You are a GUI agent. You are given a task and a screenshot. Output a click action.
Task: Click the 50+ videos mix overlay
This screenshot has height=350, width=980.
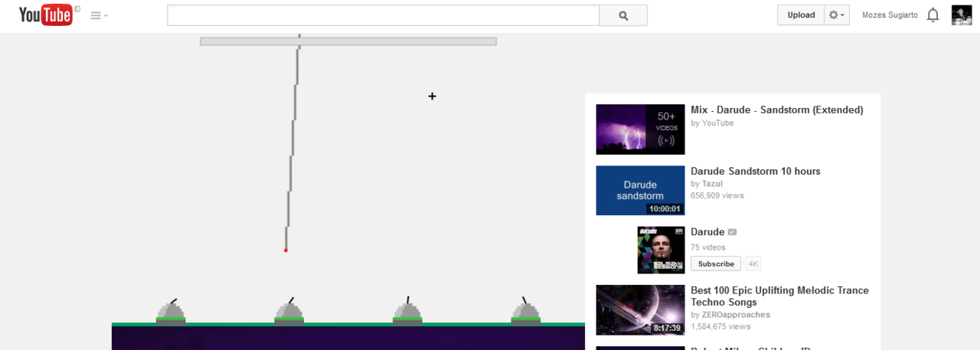pyautogui.click(x=666, y=129)
